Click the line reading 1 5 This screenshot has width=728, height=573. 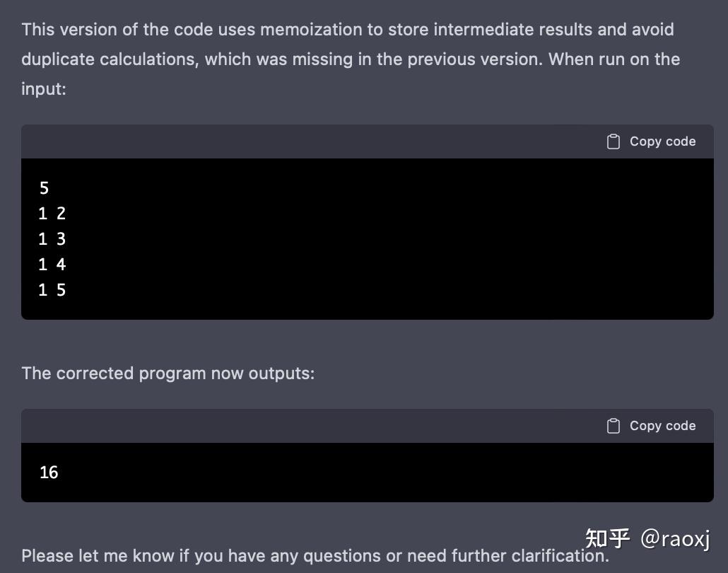pos(52,289)
